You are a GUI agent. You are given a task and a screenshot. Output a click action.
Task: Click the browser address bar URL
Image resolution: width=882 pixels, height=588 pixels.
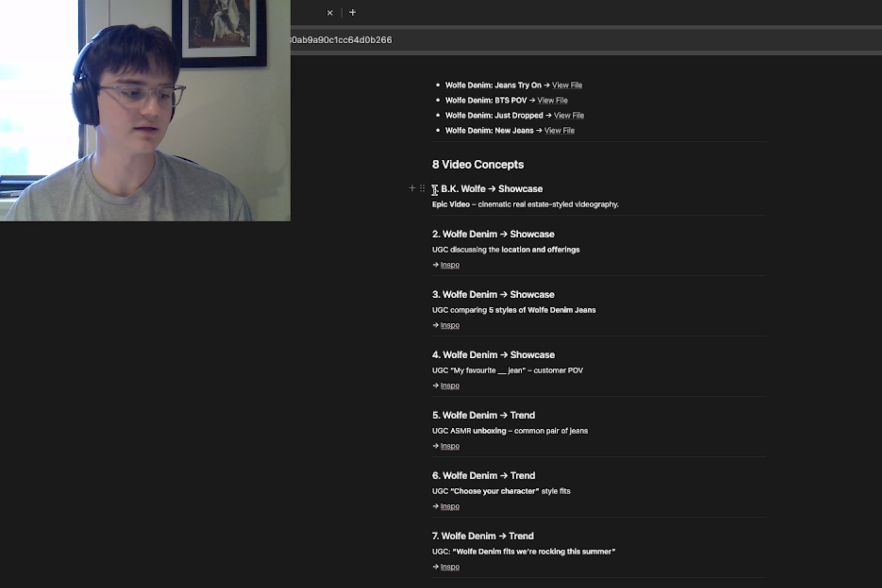pos(341,40)
